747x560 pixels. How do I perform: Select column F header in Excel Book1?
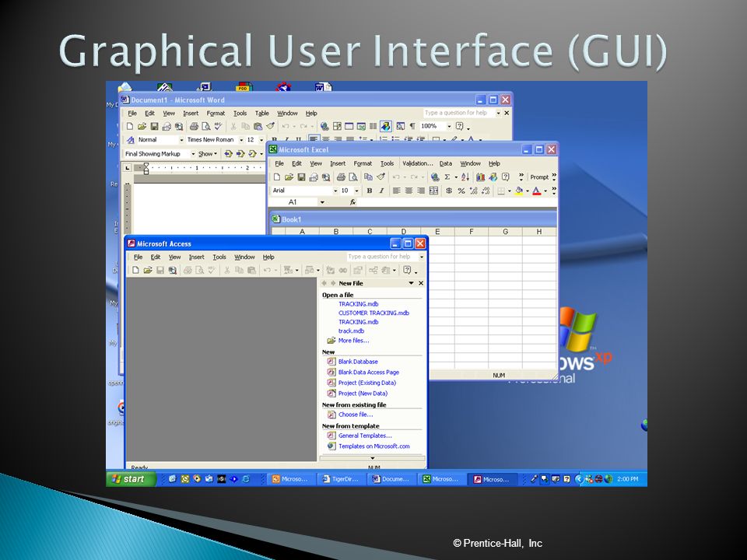point(472,232)
